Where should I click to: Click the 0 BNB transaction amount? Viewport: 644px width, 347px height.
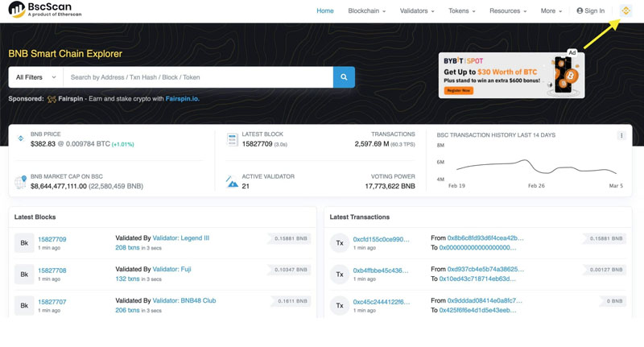click(x=614, y=301)
